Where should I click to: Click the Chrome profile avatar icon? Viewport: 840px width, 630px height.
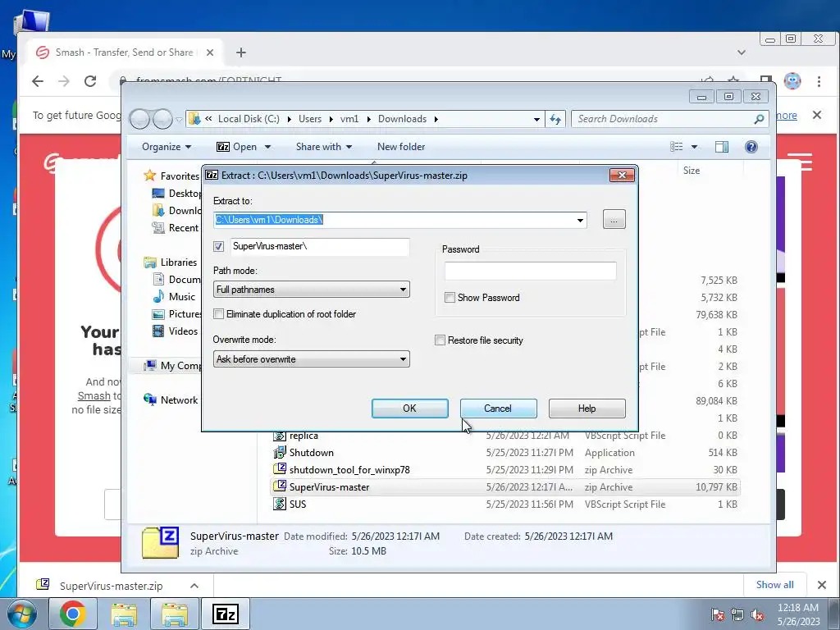click(x=792, y=81)
